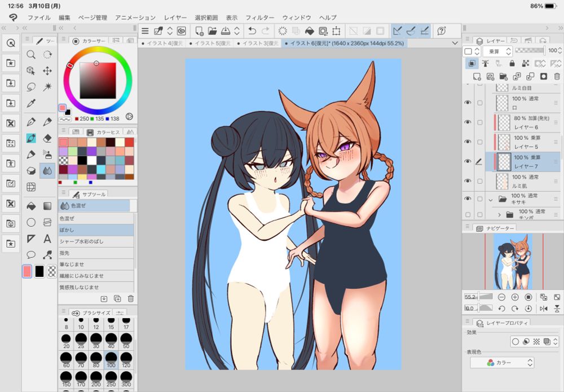Image resolution: width=564 pixels, height=392 pixels.
Task: Open the レイヤー menu
Action: coord(175,17)
